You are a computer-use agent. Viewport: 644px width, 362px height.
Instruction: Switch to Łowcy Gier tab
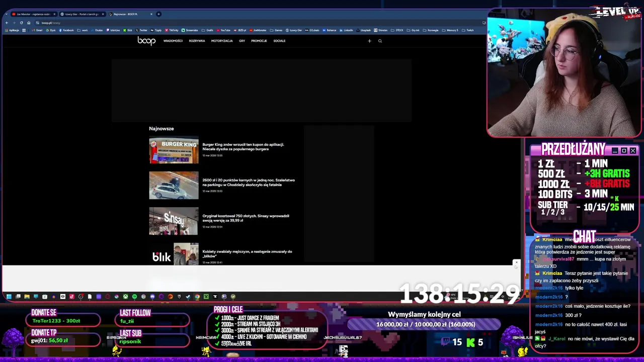82,14
